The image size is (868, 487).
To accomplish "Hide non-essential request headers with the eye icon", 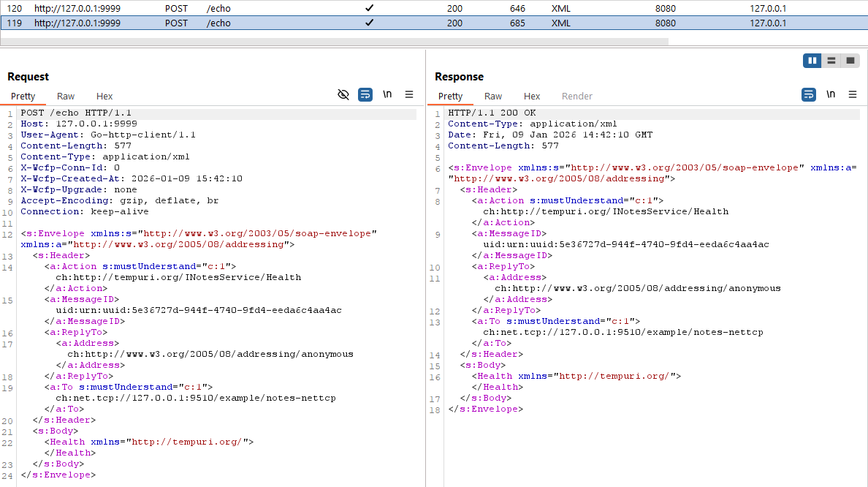I will point(343,94).
